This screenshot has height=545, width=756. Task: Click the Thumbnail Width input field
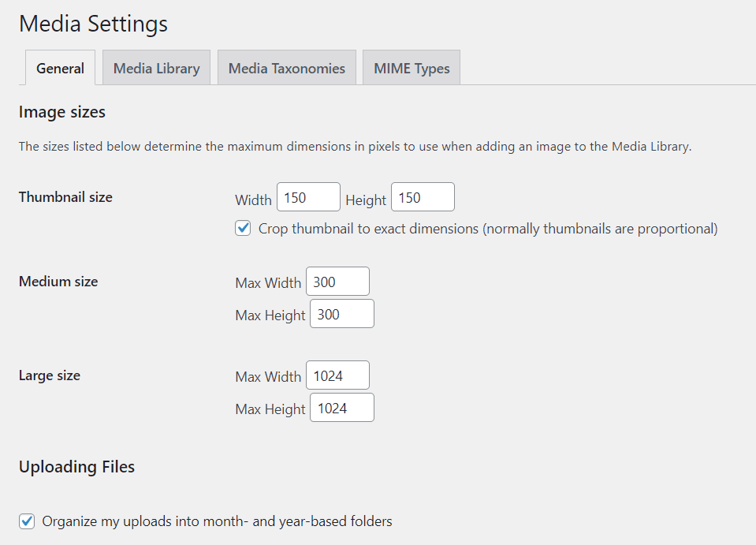point(308,197)
